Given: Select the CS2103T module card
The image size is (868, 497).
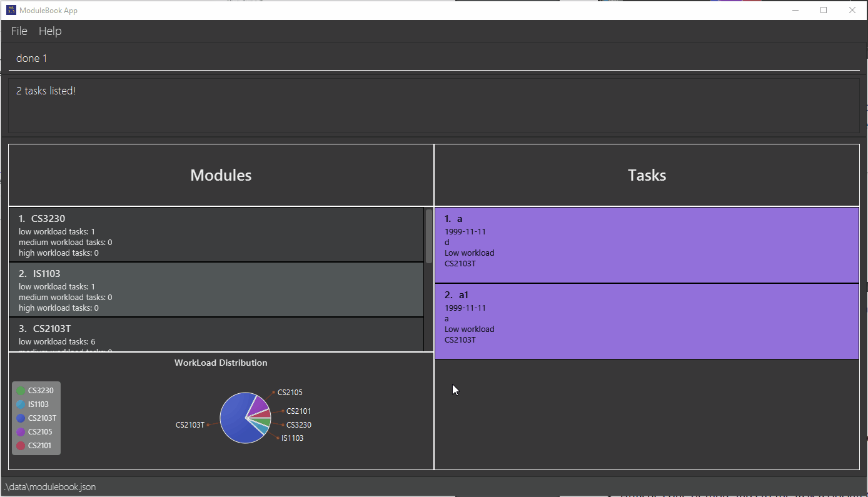Looking at the screenshot, I should pos(216,334).
